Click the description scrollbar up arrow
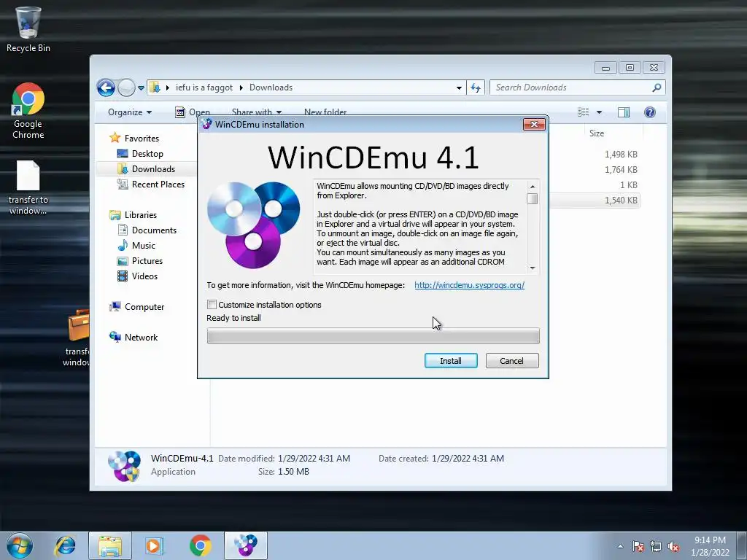Viewport: 747px width, 560px height. pos(533,187)
